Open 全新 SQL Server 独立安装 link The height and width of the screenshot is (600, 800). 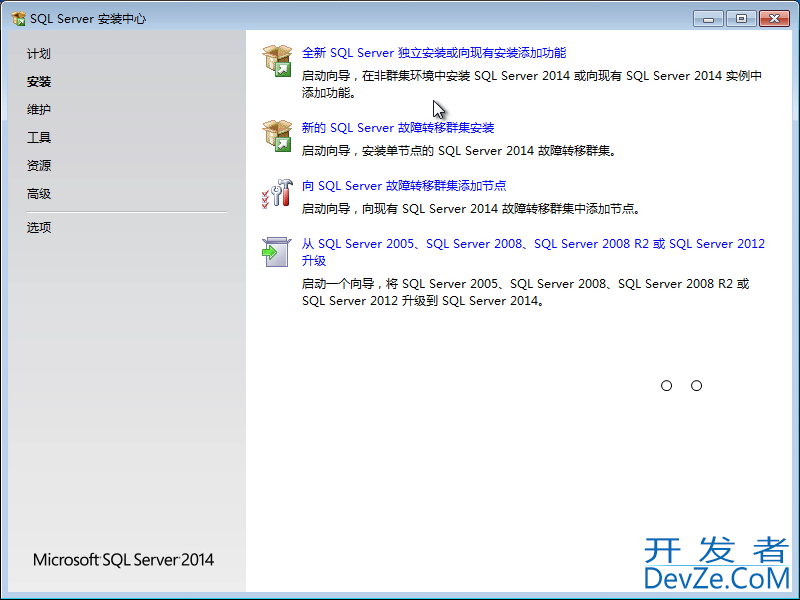(x=434, y=53)
